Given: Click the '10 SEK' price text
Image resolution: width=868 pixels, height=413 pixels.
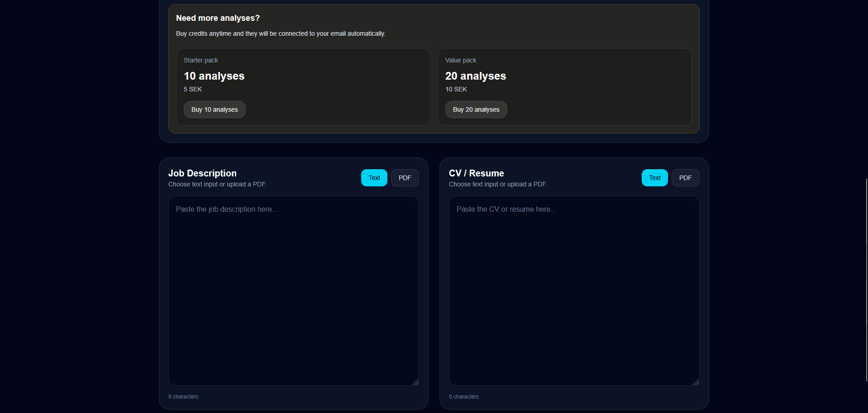Looking at the screenshot, I should [x=456, y=89].
